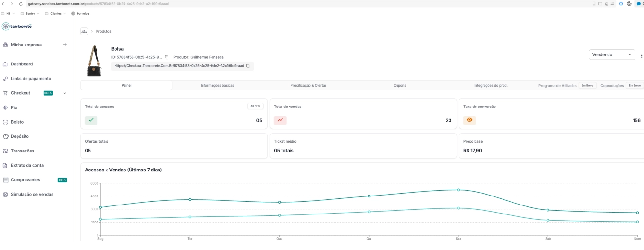
Task: Expand the Checkout sidebar submenu
Action: (x=65, y=93)
